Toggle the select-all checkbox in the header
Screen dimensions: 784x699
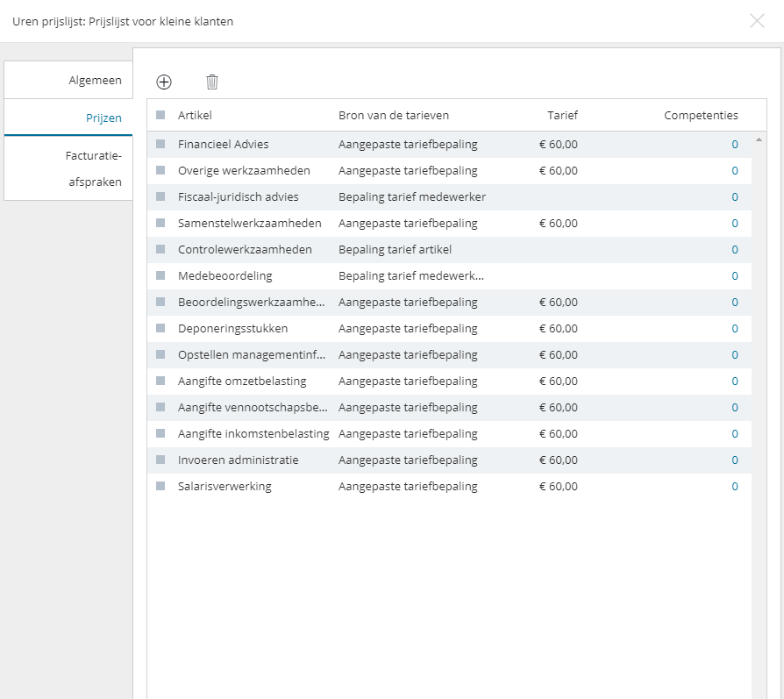tap(160, 115)
